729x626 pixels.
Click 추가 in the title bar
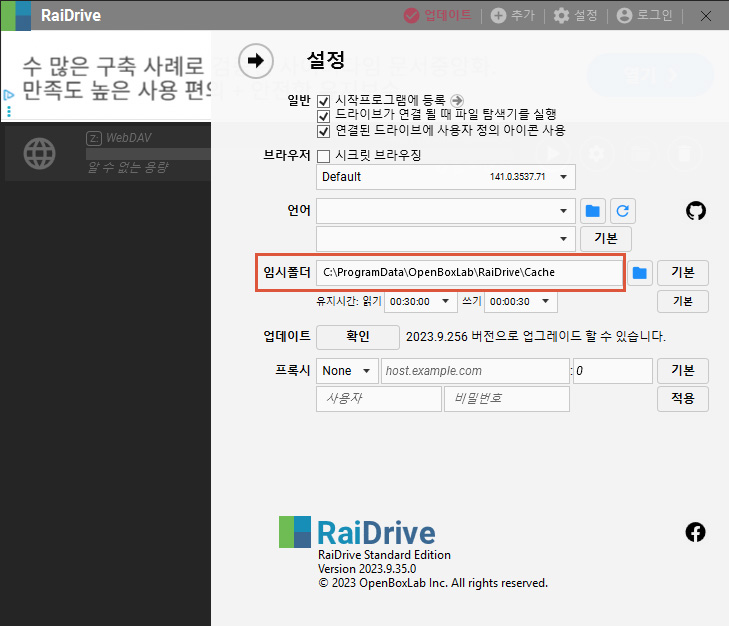tap(513, 15)
